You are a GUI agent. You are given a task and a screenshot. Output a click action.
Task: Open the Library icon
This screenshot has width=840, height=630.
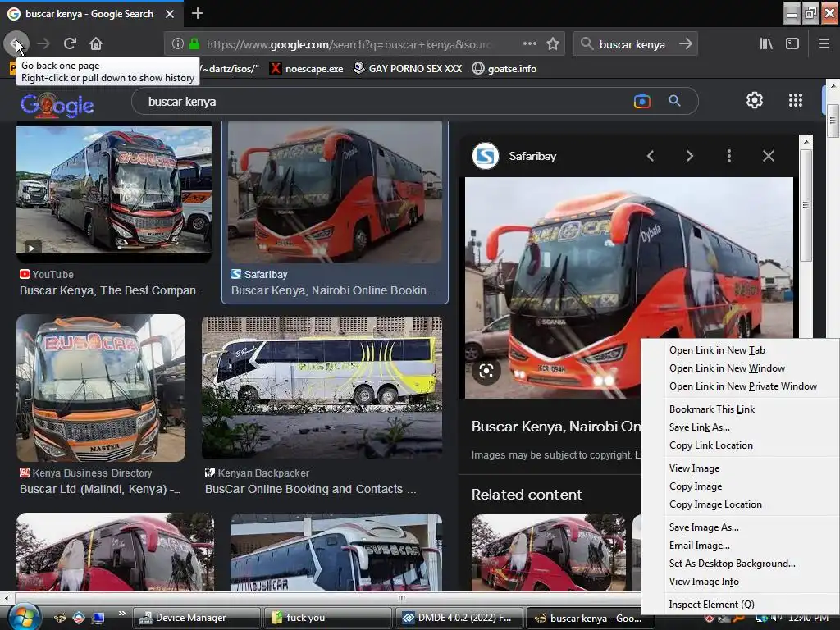766,44
